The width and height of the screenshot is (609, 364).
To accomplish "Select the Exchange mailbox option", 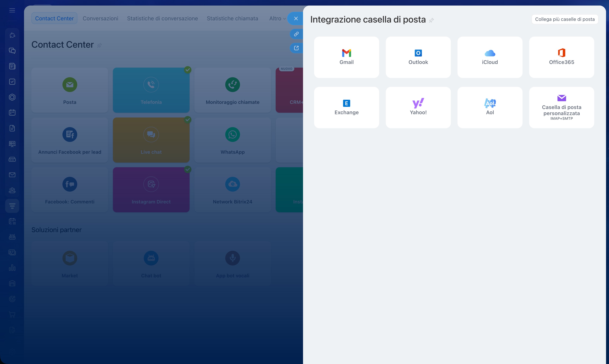I will pos(346,107).
